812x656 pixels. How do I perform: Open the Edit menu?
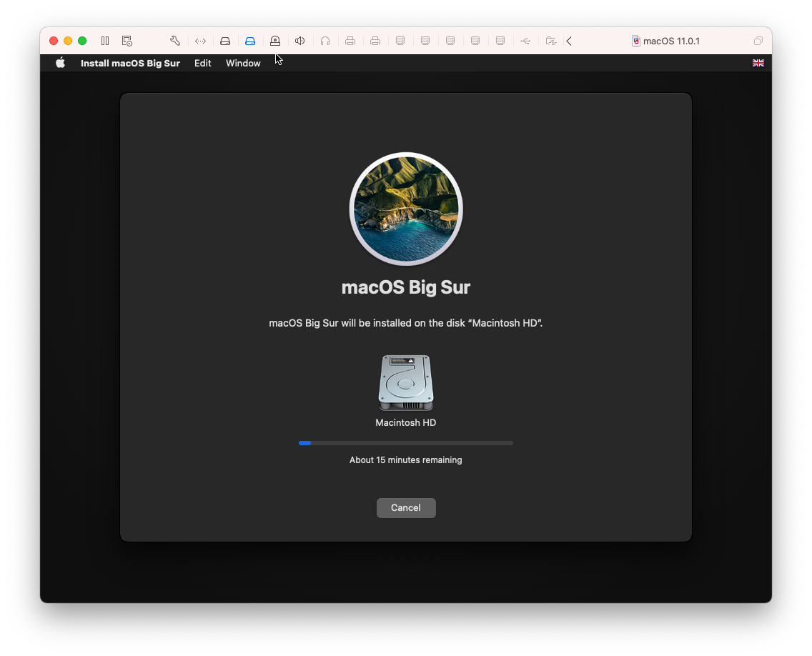tap(202, 63)
